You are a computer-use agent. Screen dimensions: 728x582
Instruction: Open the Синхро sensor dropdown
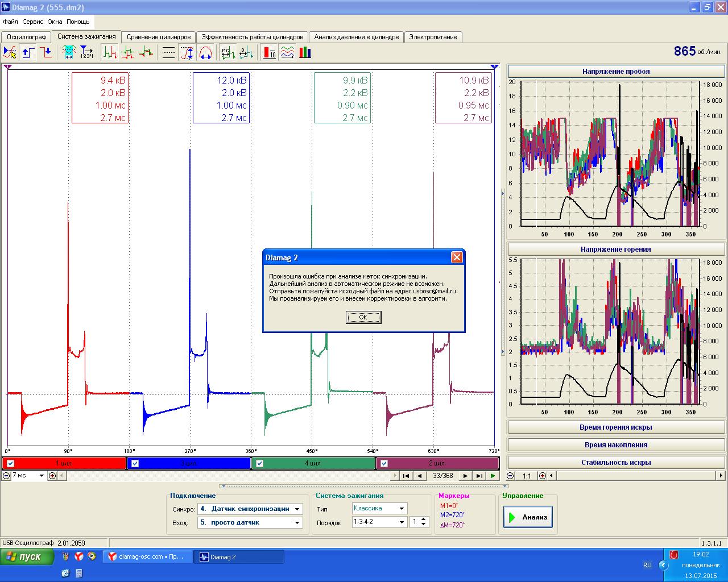(297, 509)
